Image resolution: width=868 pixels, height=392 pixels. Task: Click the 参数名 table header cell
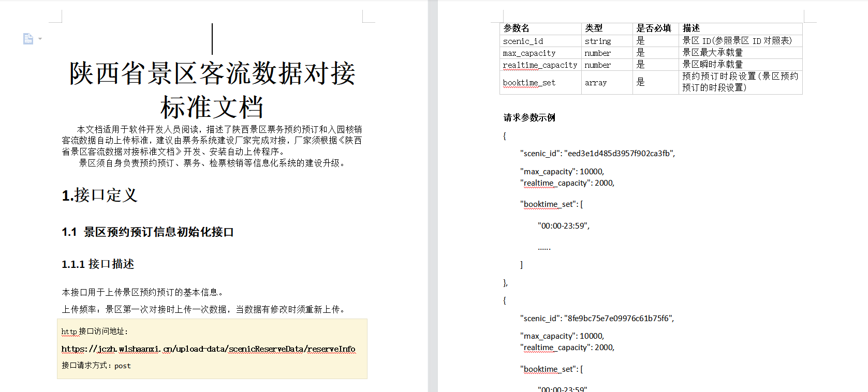[516, 28]
